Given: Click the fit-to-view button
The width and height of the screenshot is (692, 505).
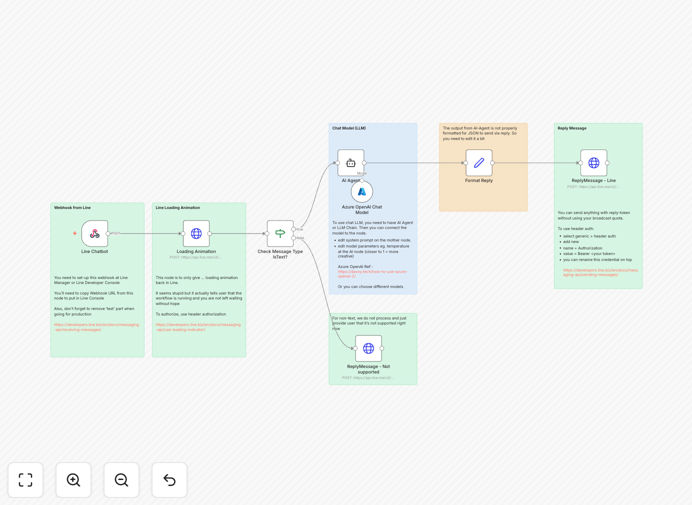Looking at the screenshot, I should coord(26,480).
